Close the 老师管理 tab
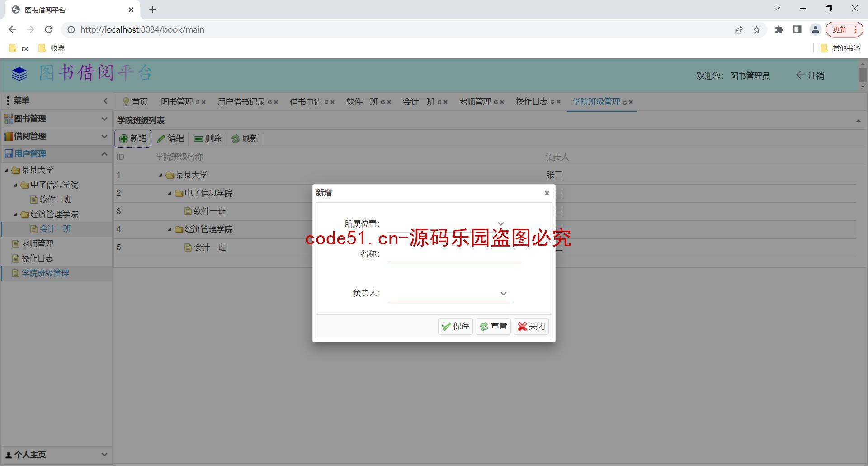The height and width of the screenshot is (466, 868). point(502,102)
